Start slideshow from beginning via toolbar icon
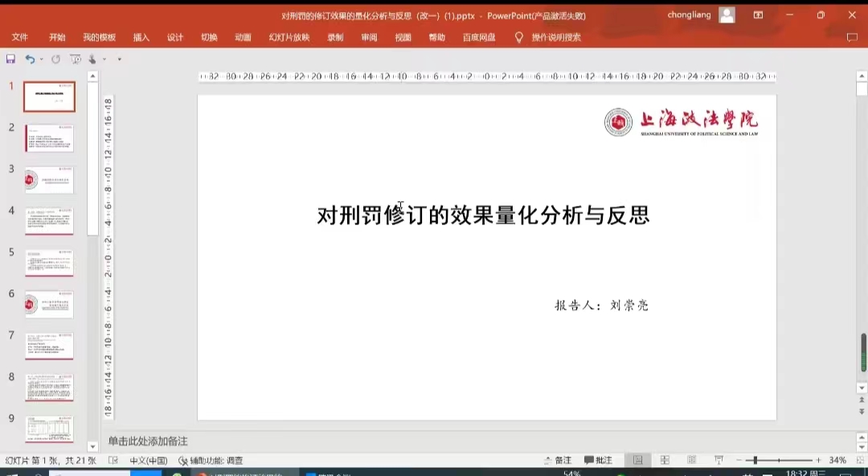This screenshot has height=476, width=868. click(76, 59)
